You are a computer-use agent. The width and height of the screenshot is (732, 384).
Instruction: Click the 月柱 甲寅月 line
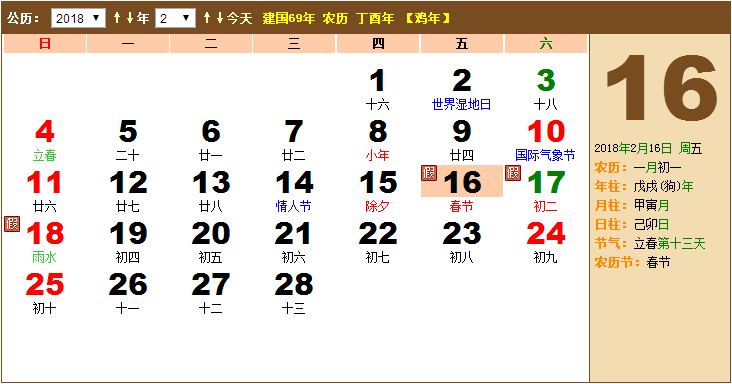(x=632, y=205)
